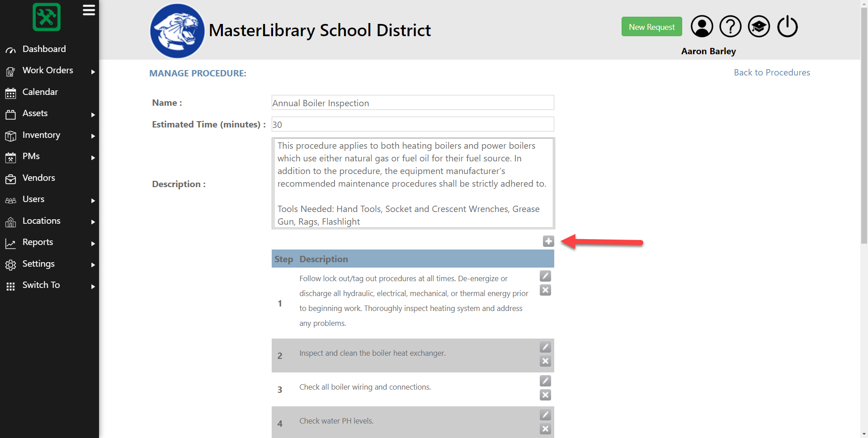The height and width of the screenshot is (438, 868).
Task: Open Calendar from the sidebar
Action: tap(40, 92)
